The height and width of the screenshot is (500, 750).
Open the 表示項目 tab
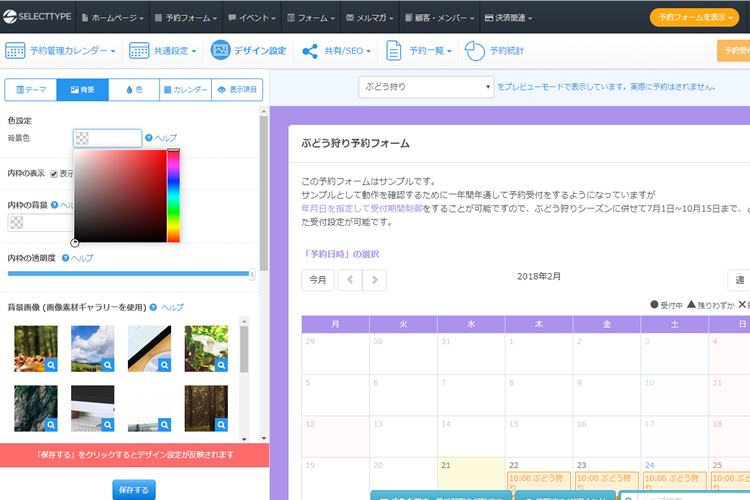pyautogui.click(x=237, y=90)
